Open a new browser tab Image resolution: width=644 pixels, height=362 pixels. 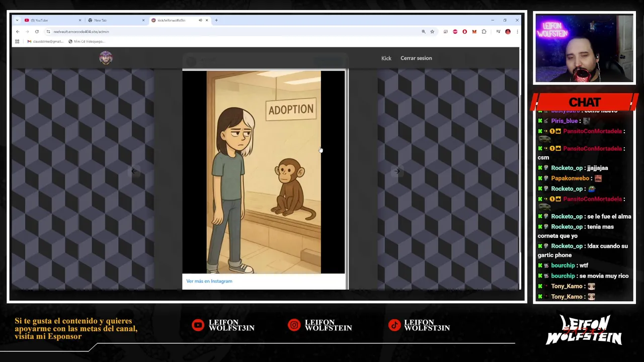pyautogui.click(x=216, y=20)
